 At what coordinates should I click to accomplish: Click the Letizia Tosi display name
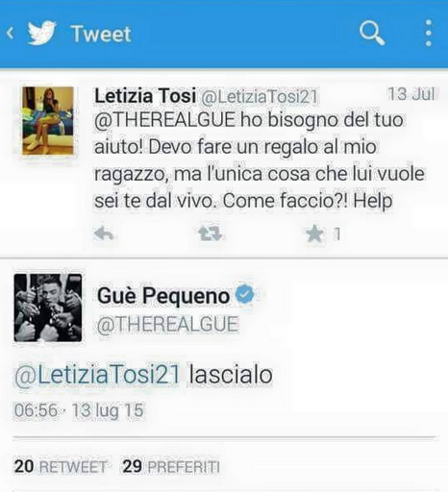point(145,96)
